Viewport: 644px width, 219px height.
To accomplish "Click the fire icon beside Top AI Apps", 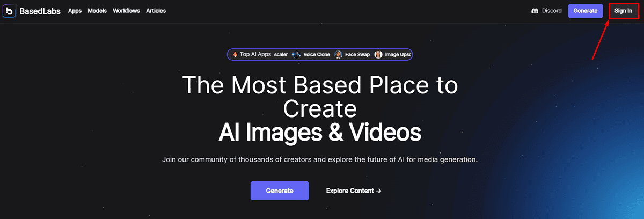I will 235,54.
